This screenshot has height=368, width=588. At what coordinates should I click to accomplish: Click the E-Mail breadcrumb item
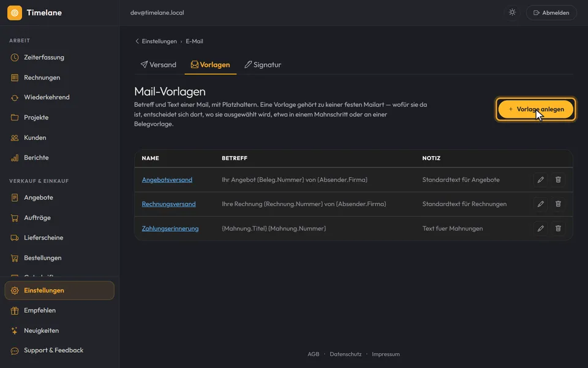pyautogui.click(x=194, y=41)
